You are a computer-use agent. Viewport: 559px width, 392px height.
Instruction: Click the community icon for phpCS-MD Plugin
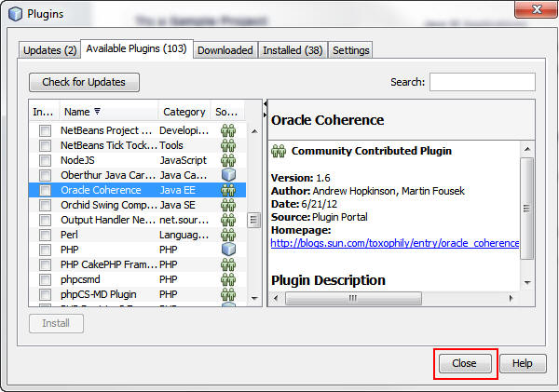[228, 295]
